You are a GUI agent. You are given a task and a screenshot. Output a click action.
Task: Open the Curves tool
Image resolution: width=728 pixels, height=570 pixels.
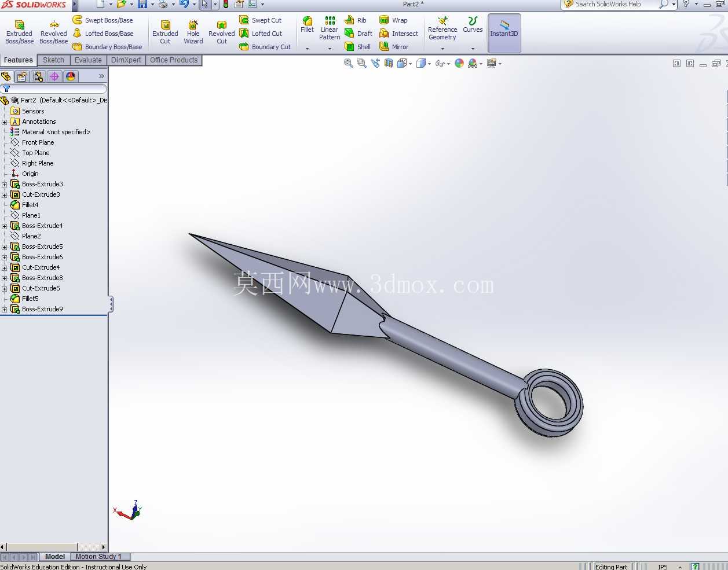coord(473,25)
